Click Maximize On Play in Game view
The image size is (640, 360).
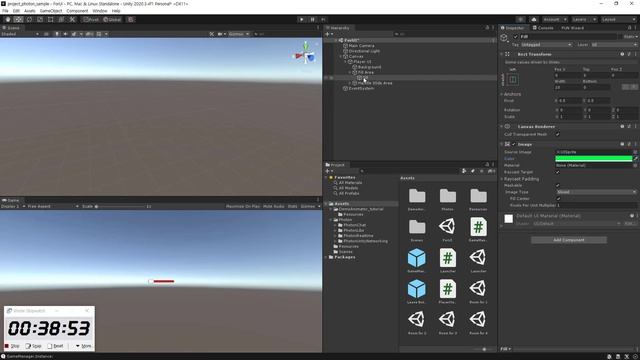(243, 207)
